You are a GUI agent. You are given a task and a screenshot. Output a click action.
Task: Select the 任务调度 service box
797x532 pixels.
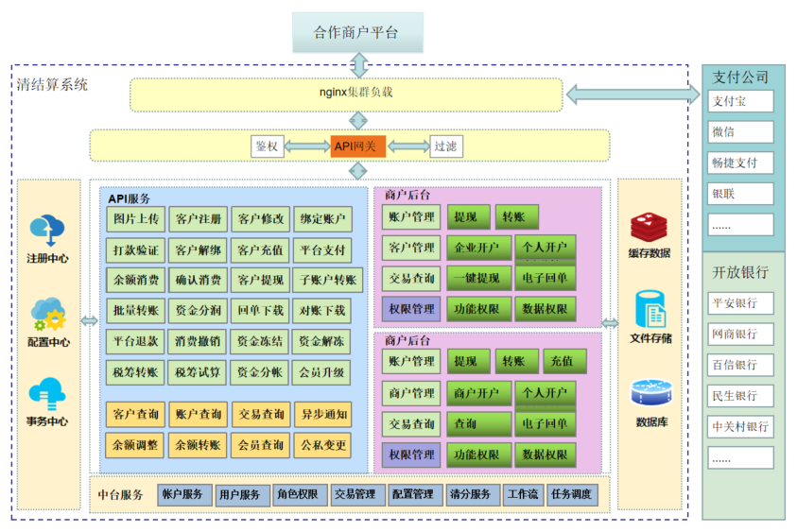pyautogui.click(x=571, y=494)
